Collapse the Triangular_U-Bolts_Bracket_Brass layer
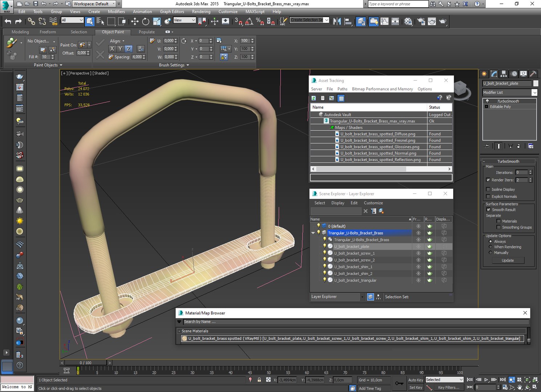Viewport: 541px width, 392px height. (313, 233)
